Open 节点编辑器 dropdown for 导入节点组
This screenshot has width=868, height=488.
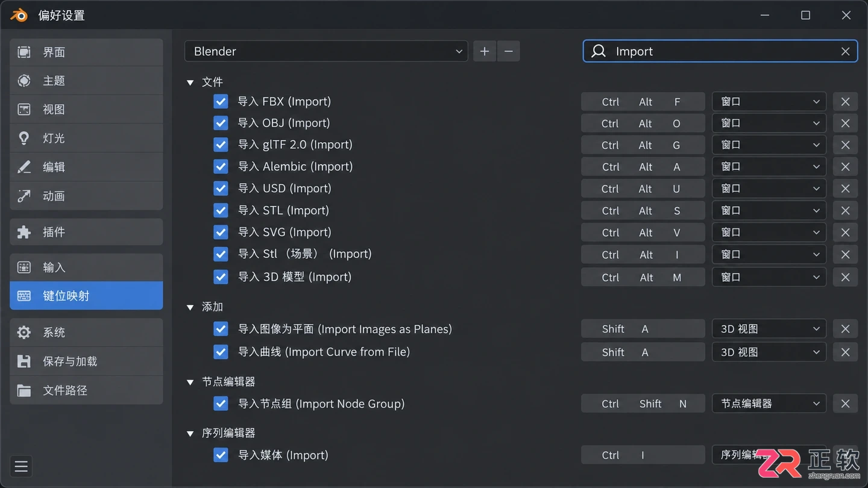click(x=769, y=404)
